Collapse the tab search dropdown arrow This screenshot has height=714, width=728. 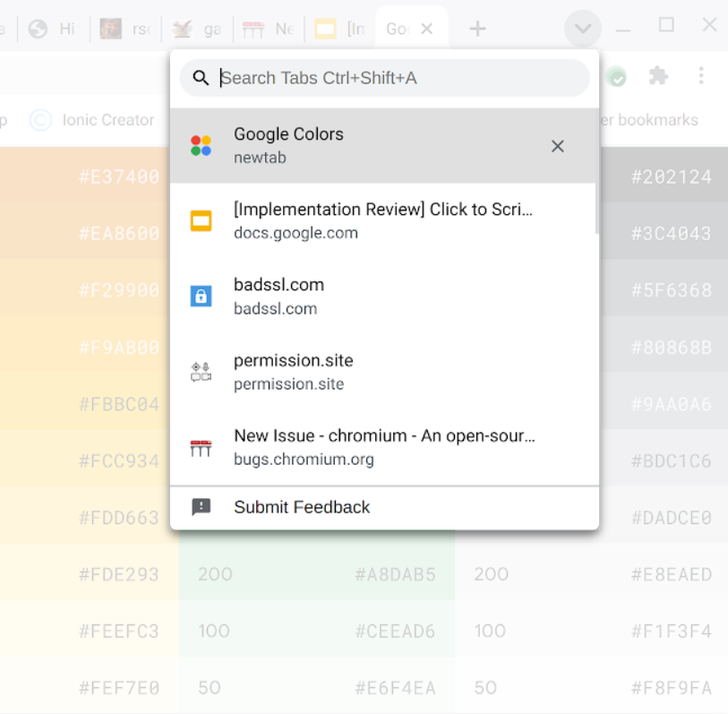click(x=582, y=30)
